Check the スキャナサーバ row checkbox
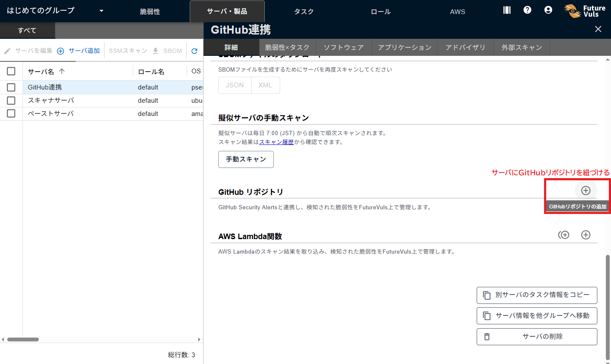This screenshot has height=364, width=611. pos(11,101)
